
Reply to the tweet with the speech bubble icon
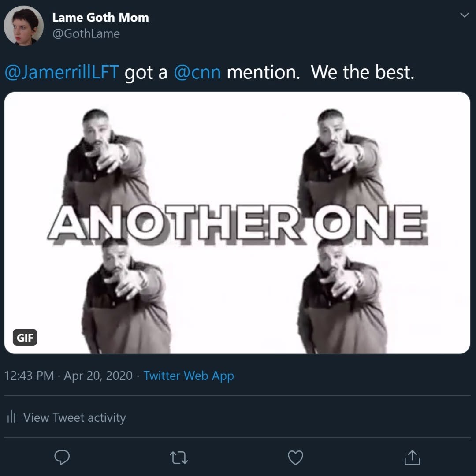pos(62,458)
